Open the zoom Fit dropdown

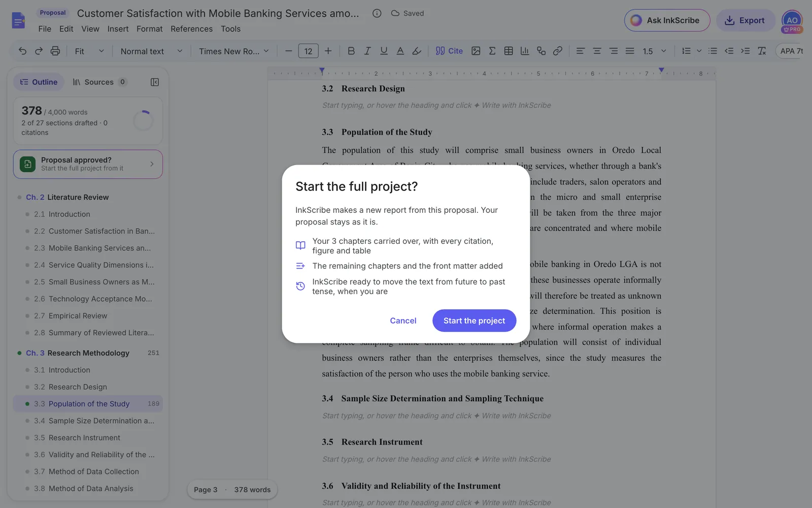point(89,51)
